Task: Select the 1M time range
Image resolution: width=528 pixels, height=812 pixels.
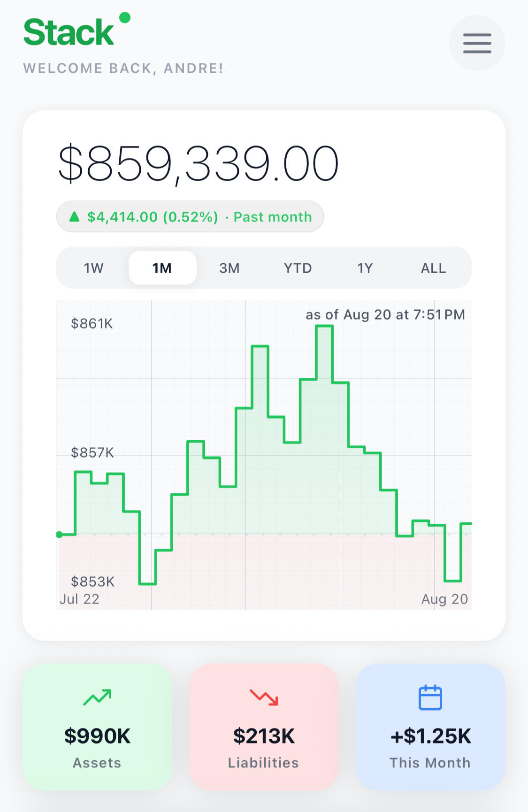Action: [162, 268]
